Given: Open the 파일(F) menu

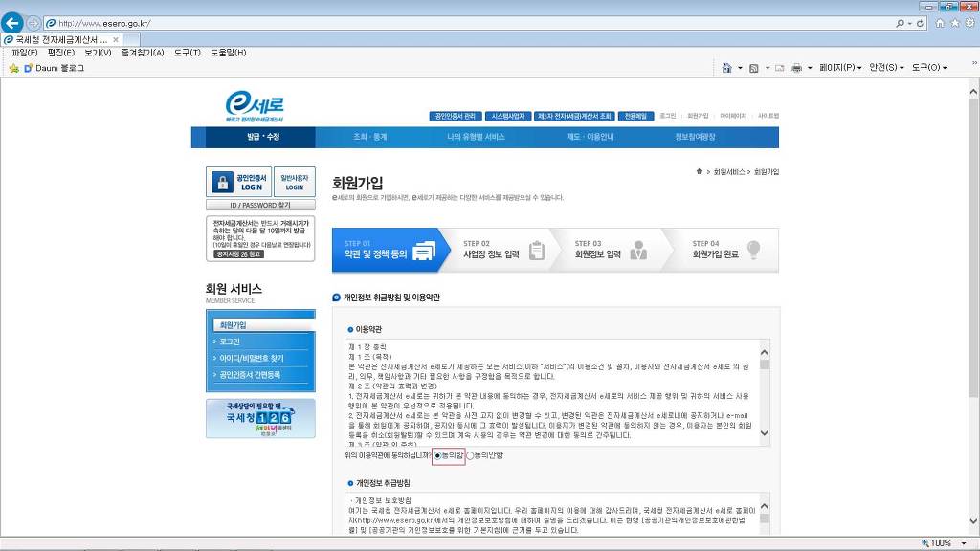Looking at the screenshot, I should click(24, 53).
